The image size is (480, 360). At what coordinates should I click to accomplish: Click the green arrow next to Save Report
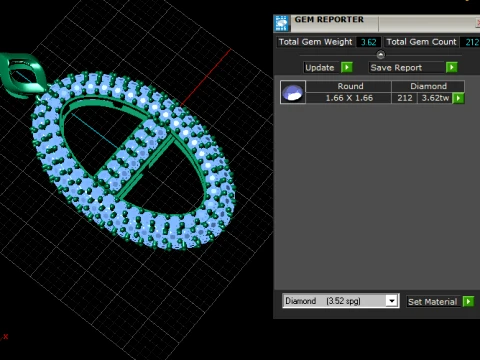point(452,67)
